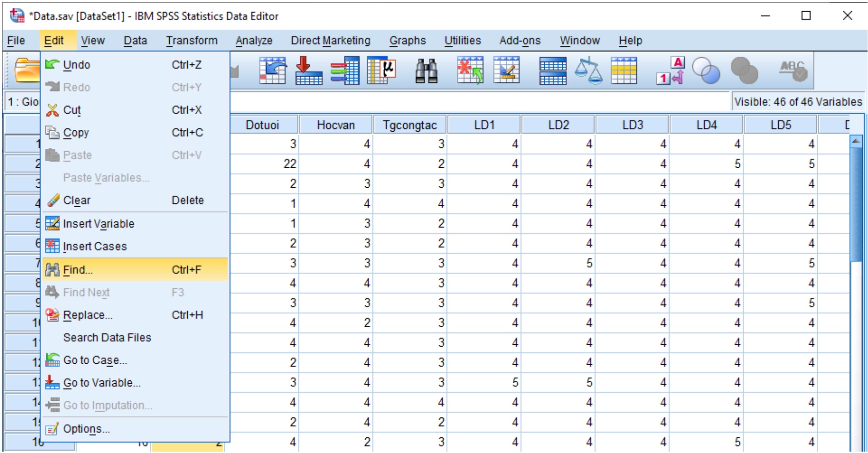This screenshot has width=868, height=453.
Task: Select the LD4 column header
Action: tap(706, 125)
